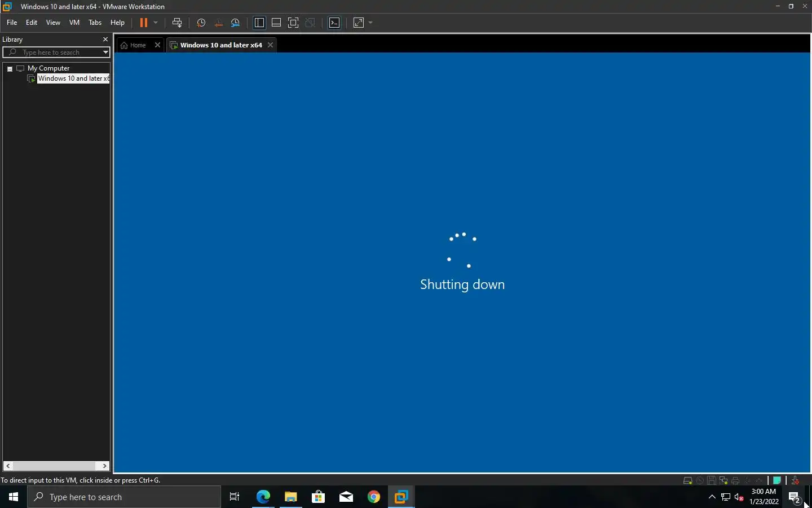Toggle the console view icon
This screenshot has height=508, width=812.
(335, 23)
